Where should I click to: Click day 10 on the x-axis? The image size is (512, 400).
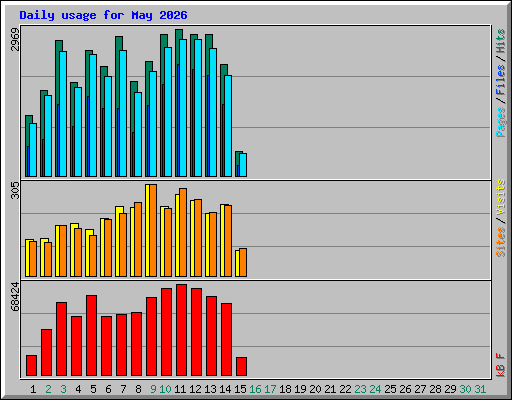165,389
